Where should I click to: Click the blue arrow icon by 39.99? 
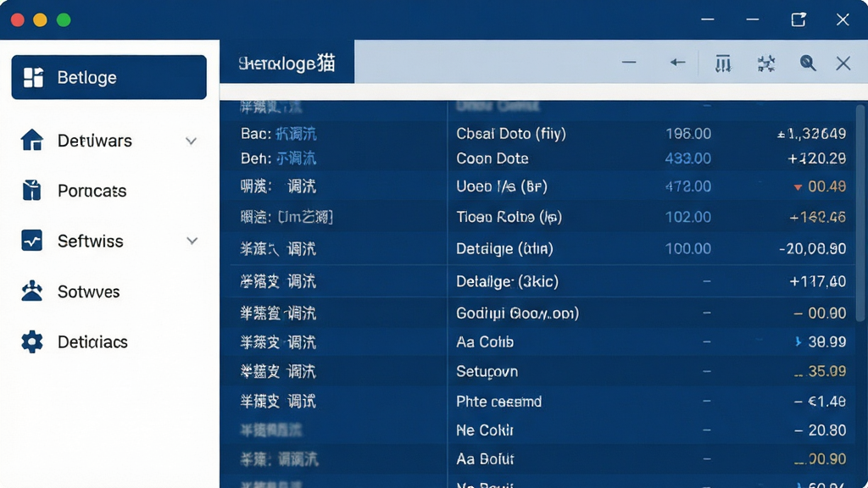click(x=798, y=342)
